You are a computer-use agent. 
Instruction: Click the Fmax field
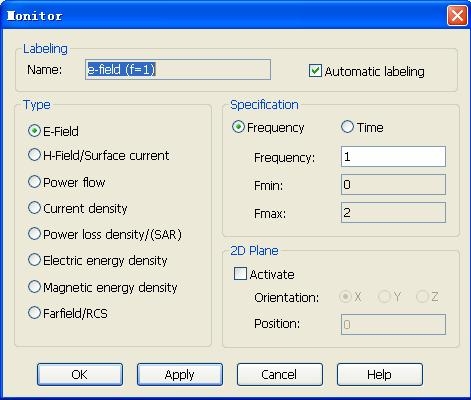[393, 212]
